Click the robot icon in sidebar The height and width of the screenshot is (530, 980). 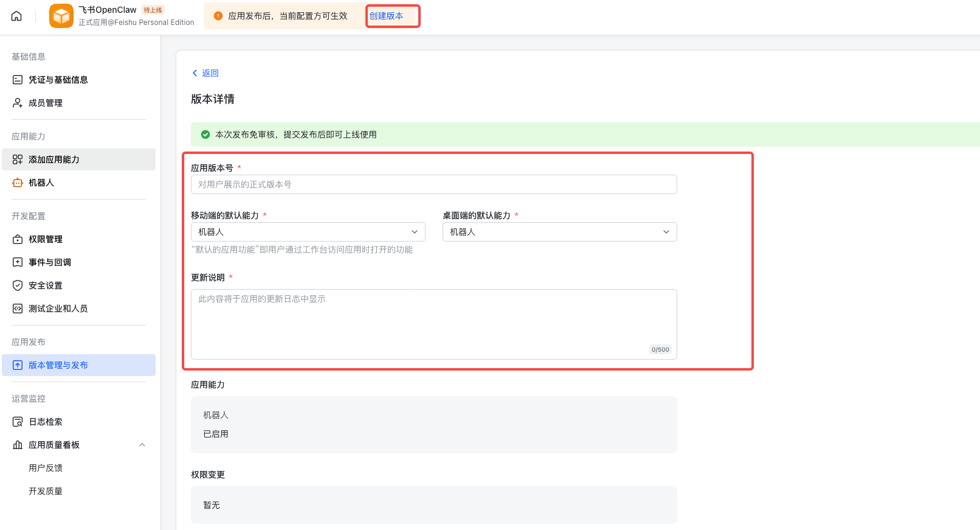[x=18, y=183]
